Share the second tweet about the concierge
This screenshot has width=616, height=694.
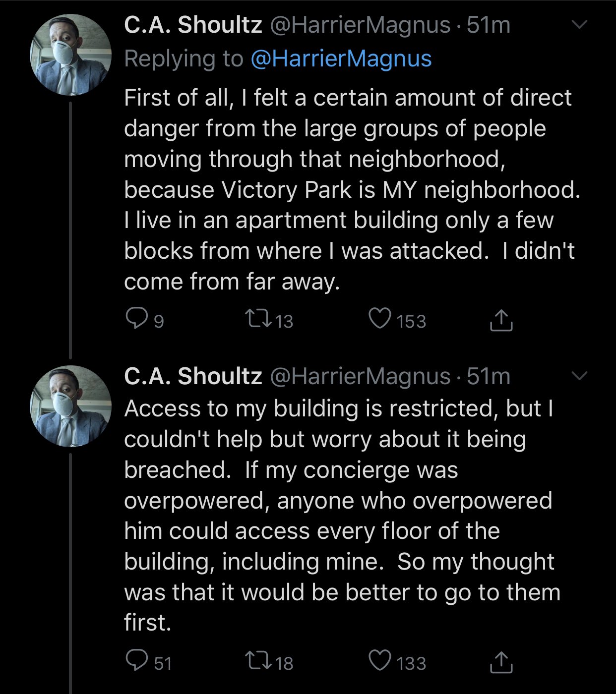501,662
